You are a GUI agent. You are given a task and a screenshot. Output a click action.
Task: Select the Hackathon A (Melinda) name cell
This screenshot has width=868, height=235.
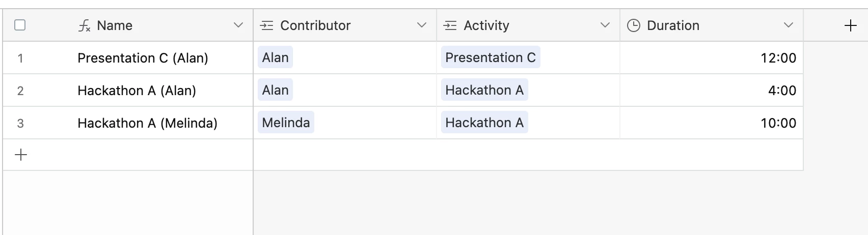[147, 123]
